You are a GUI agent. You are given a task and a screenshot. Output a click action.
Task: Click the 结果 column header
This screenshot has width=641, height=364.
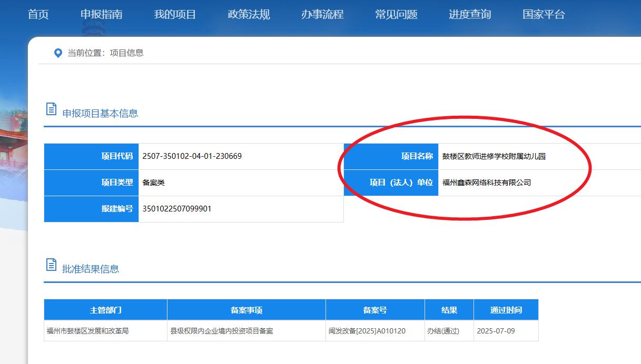click(449, 310)
